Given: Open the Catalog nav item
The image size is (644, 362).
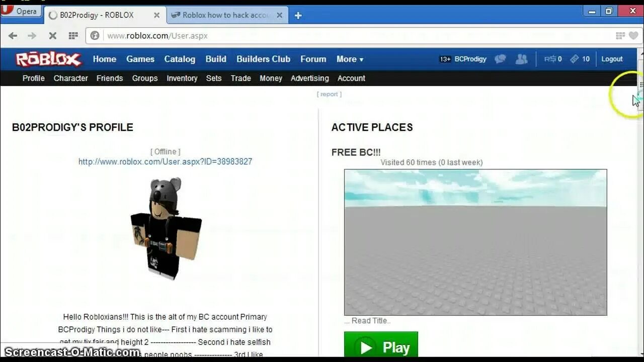Looking at the screenshot, I should [x=180, y=59].
